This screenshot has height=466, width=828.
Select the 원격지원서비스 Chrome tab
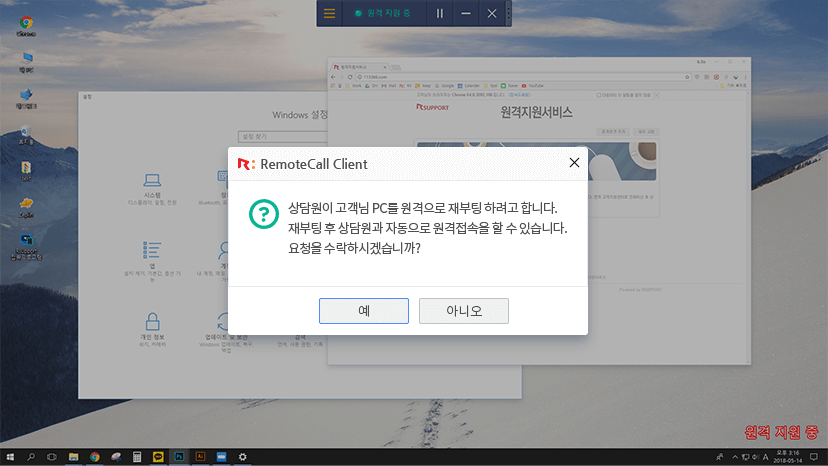pos(360,67)
